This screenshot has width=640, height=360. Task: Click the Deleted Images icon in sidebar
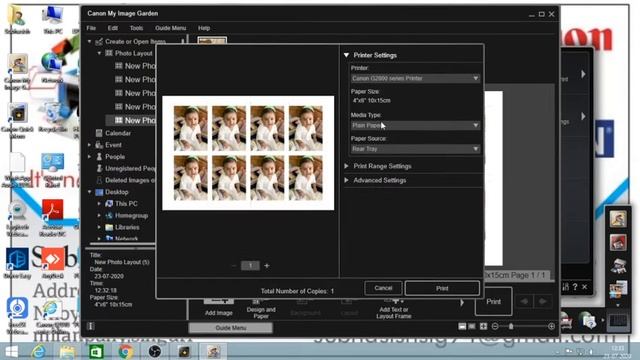pyautogui.click(x=99, y=180)
